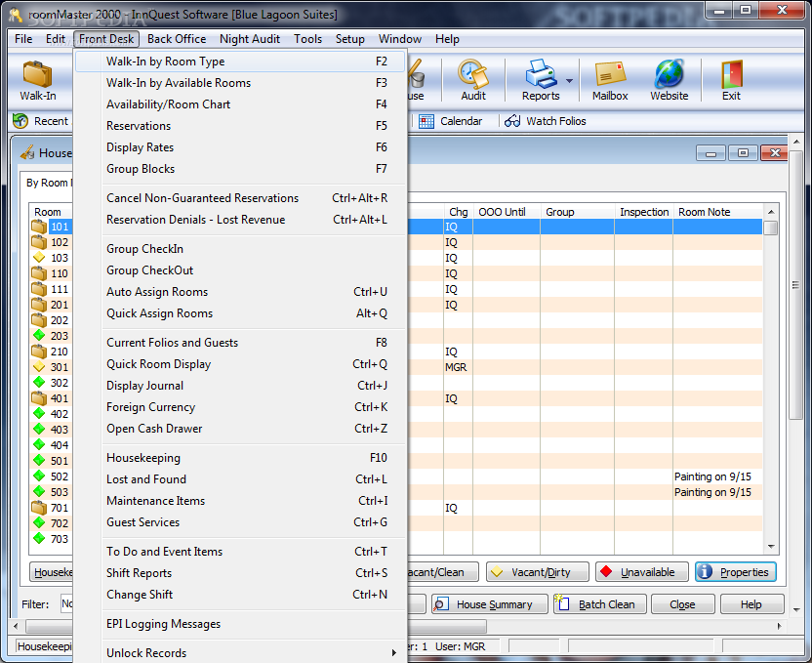Viewport: 812px width, 663px height.
Task: Choose Group Blocks menu entry
Action: pyautogui.click(x=240, y=169)
